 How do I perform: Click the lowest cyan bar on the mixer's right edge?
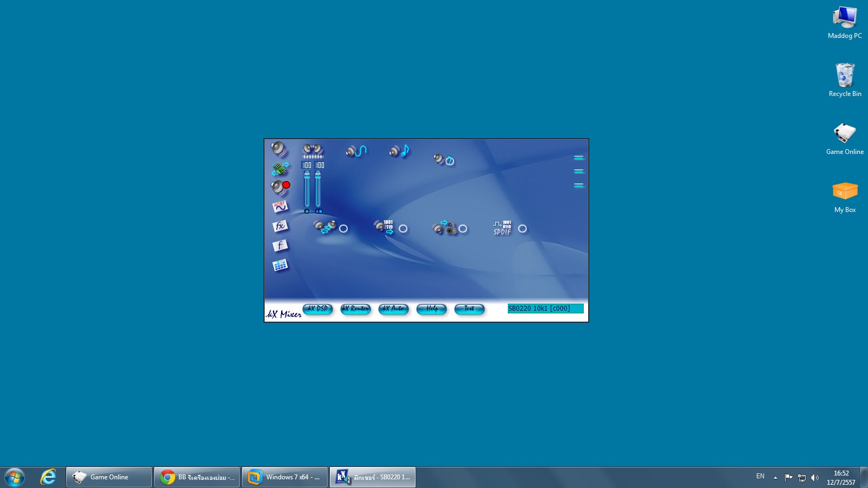(579, 185)
